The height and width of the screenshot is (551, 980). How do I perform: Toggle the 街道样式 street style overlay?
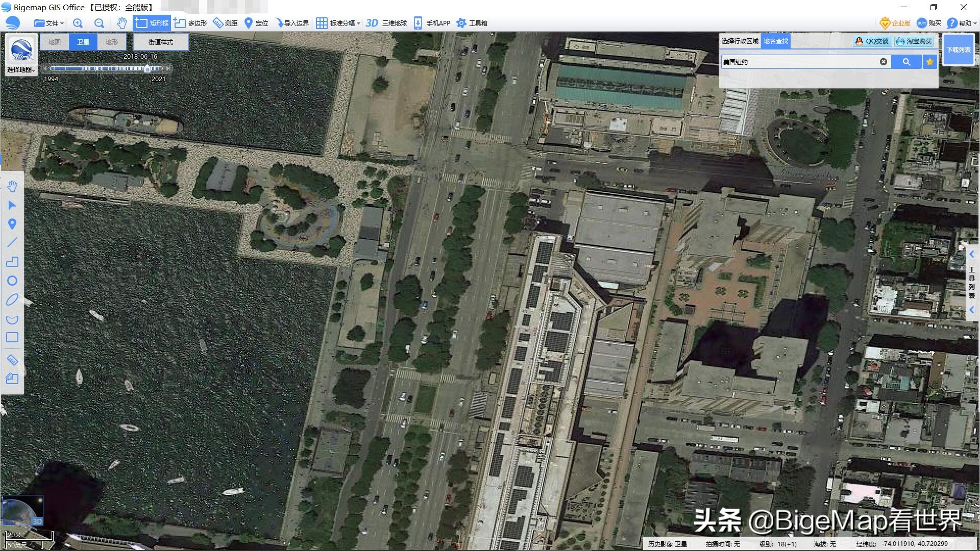coord(161,42)
